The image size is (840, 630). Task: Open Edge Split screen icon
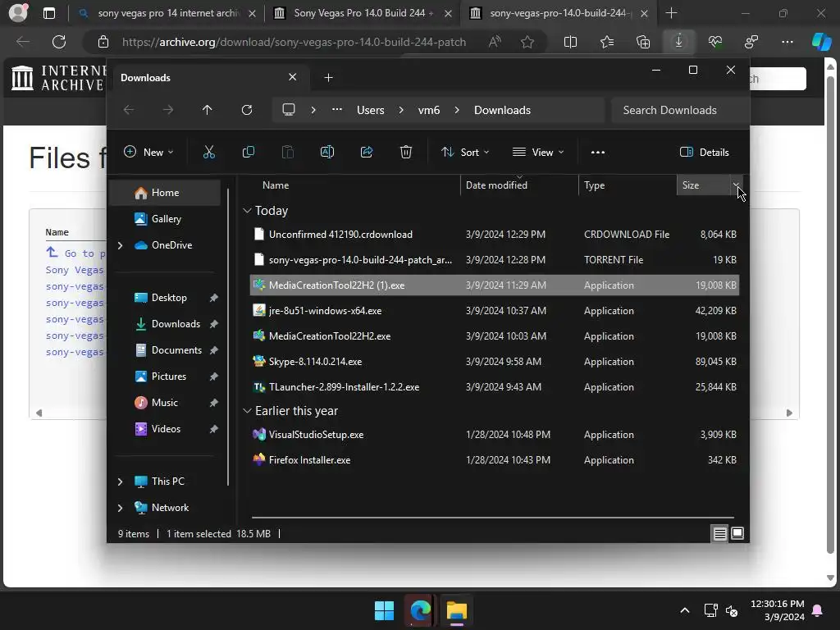pos(571,42)
